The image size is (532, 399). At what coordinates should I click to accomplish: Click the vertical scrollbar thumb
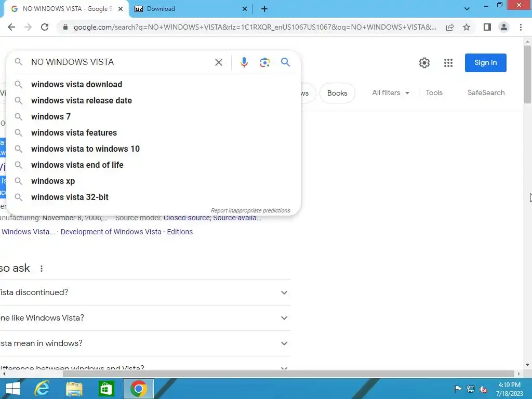[x=527, y=74]
